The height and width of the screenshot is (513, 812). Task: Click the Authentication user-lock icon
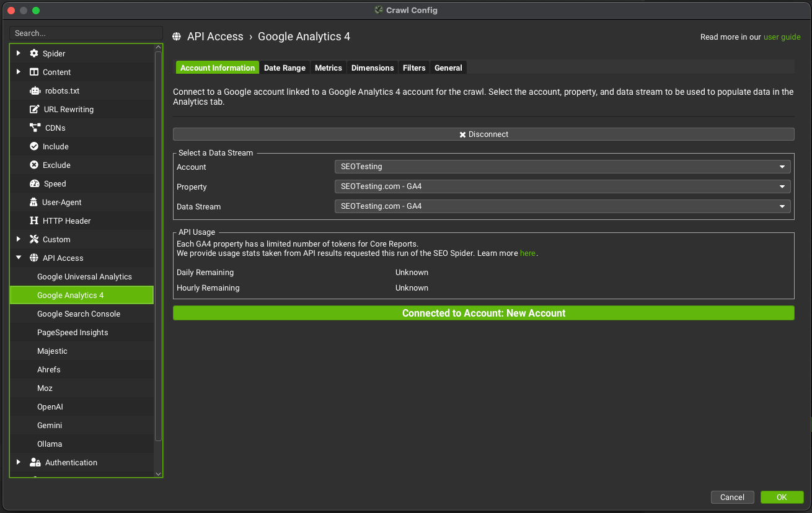(35, 462)
